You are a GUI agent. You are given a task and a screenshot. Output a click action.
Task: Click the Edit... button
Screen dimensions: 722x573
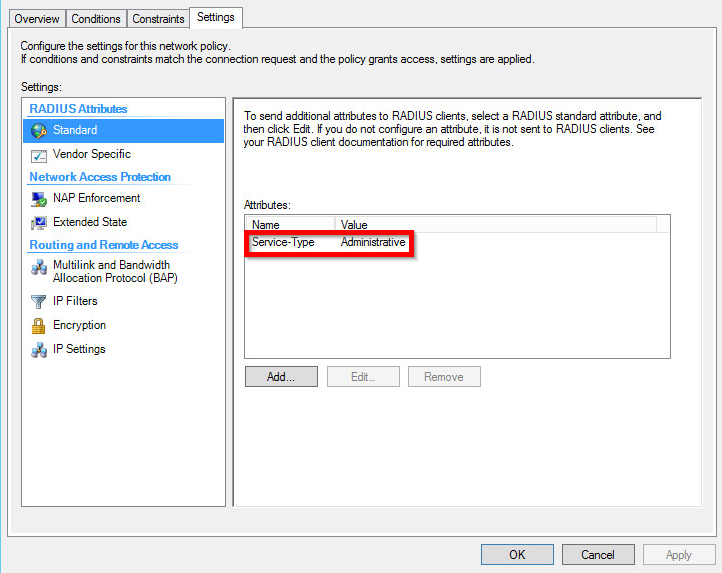pos(363,377)
